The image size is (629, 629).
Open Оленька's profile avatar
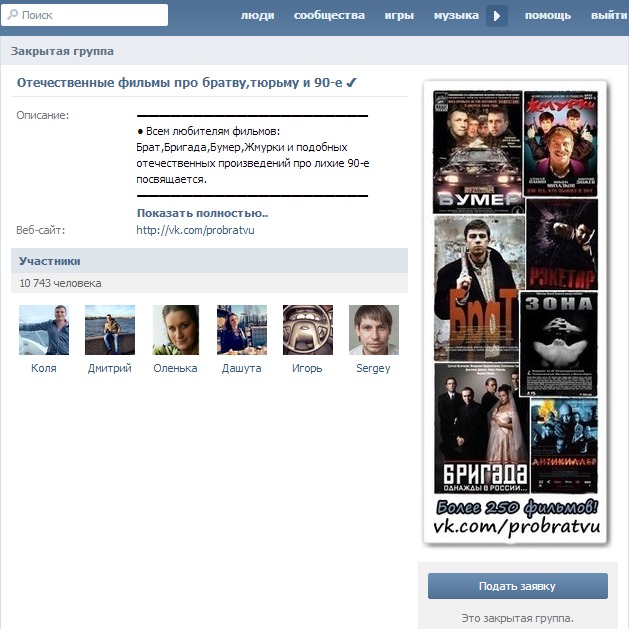click(176, 330)
